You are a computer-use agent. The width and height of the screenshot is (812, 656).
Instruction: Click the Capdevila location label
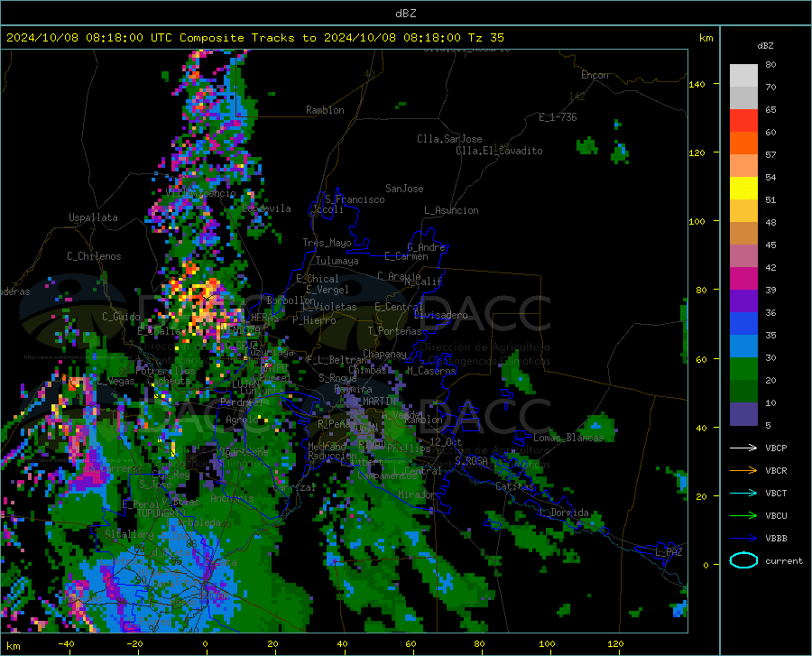coord(266,208)
